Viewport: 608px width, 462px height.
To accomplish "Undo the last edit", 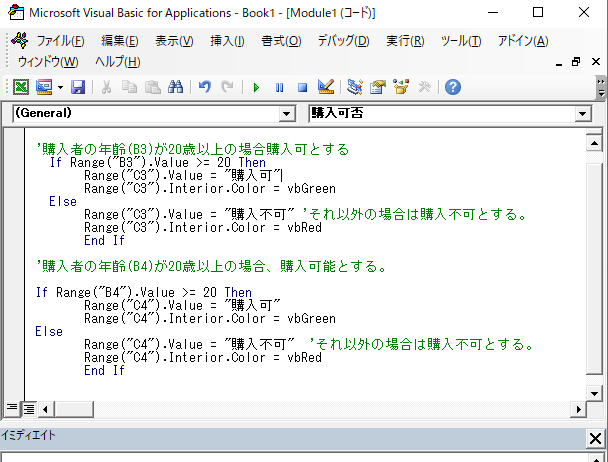I will (204, 87).
